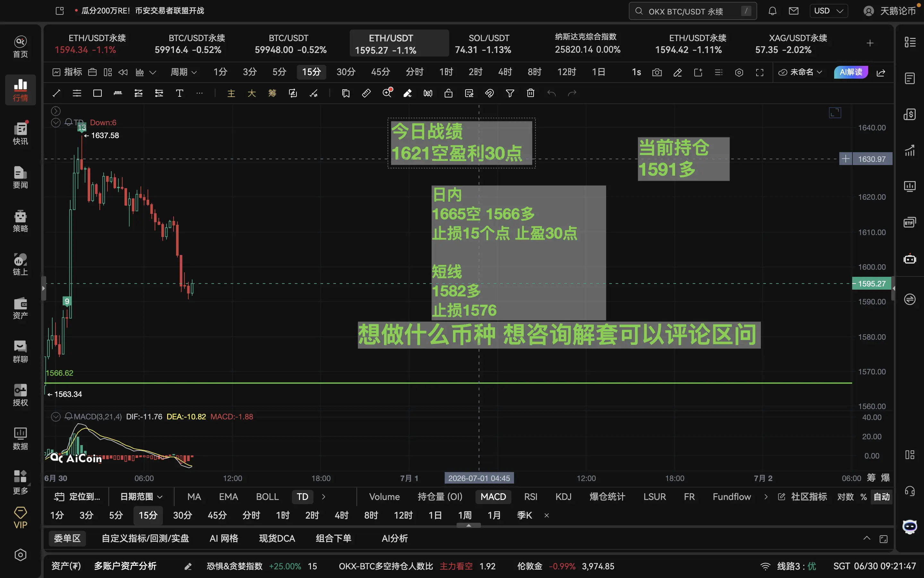Viewport: 924px width, 578px height.
Task: Open the 授权 authorization sidebar icon
Action: click(20, 395)
